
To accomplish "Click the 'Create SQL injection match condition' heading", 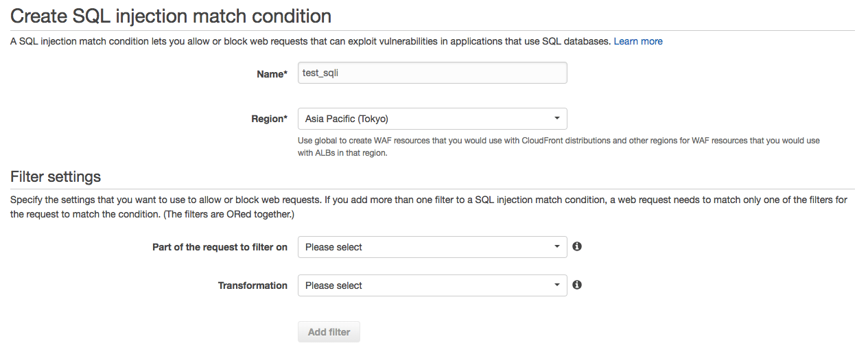I will [x=171, y=15].
